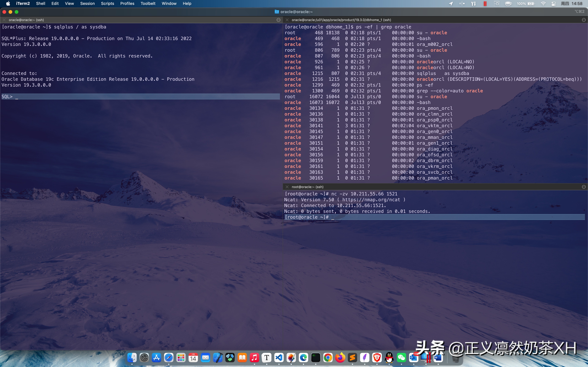Toggle the location services arrow in menu bar
This screenshot has width=588, height=367.
point(451,3)
